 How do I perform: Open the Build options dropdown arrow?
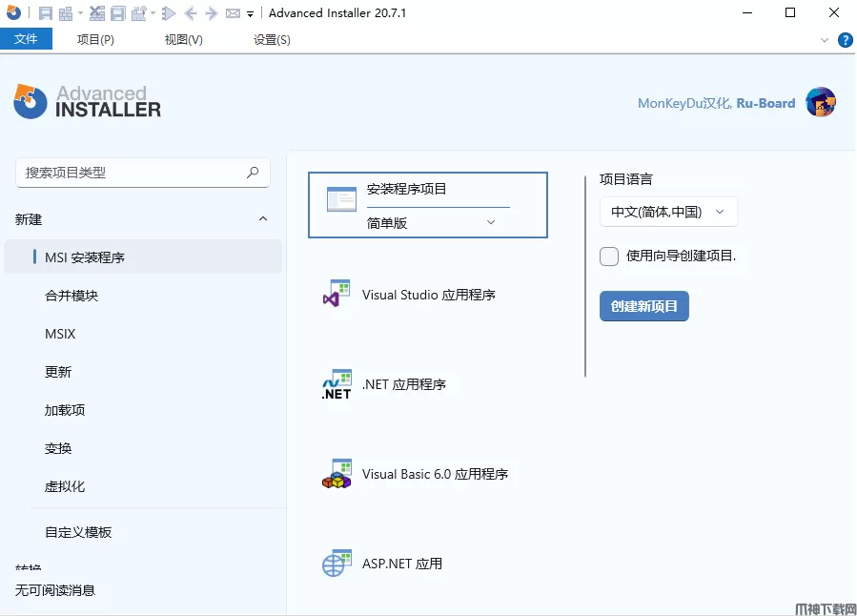click(x=153, y=13)
